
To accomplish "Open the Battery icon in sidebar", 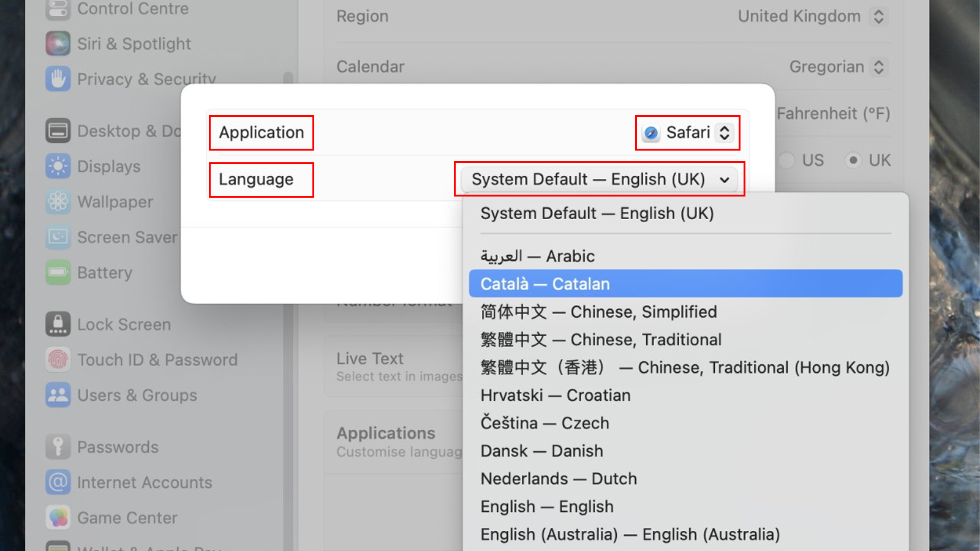I will tap(58, 272).
